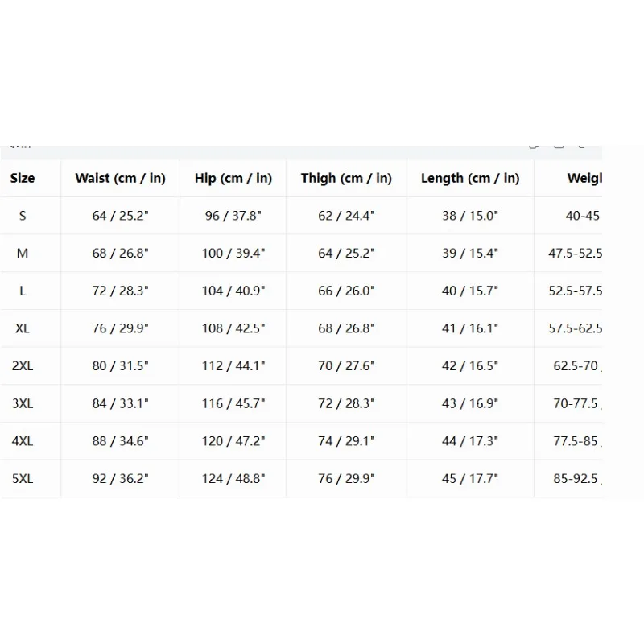Click weight cell 47.5-52.5

tap(576, 254)
